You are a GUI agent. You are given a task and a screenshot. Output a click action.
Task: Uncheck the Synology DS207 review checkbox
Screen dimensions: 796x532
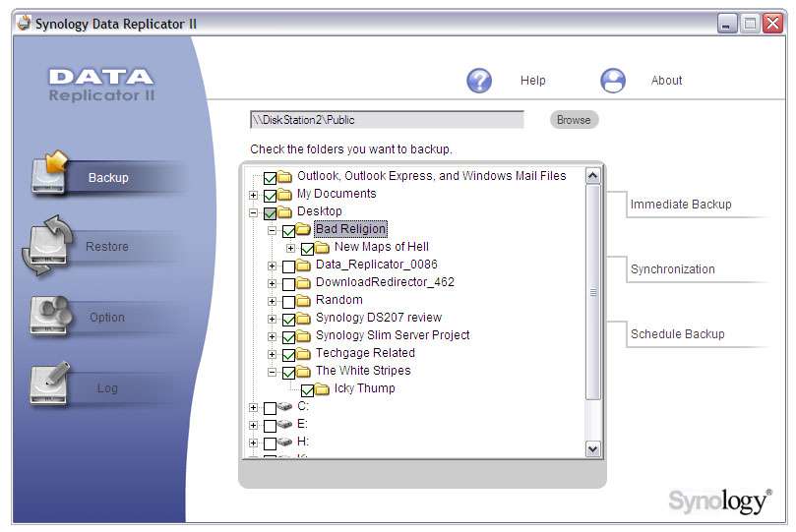(288, 320)
